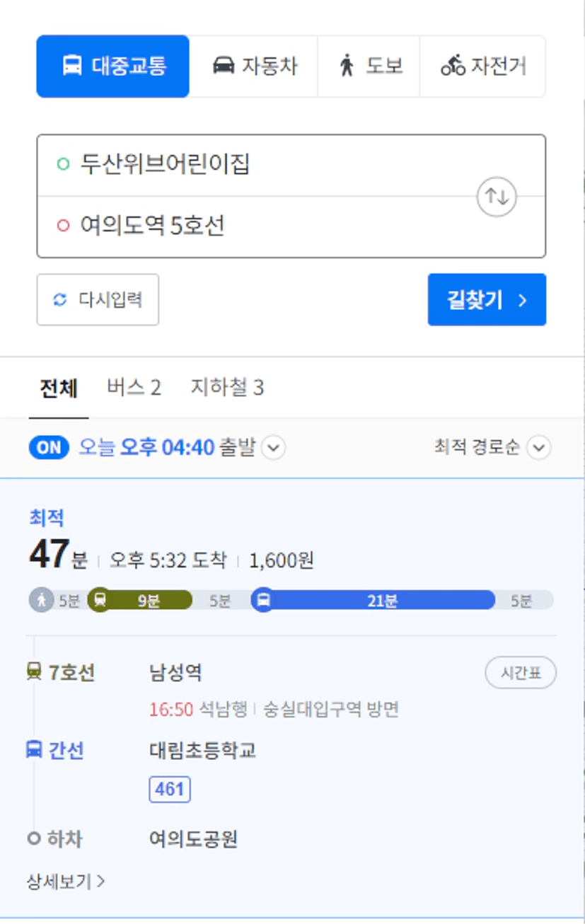Select the 자전거 bicycle mode

point(483,66)
